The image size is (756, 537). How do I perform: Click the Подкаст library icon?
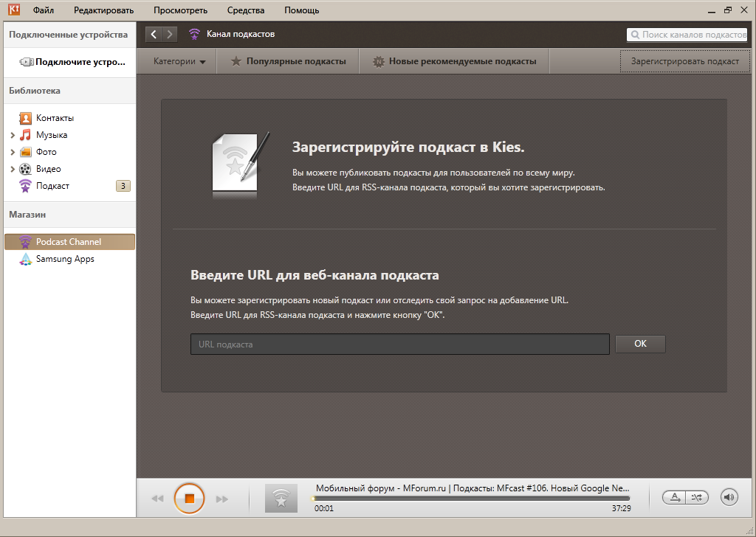25,186
